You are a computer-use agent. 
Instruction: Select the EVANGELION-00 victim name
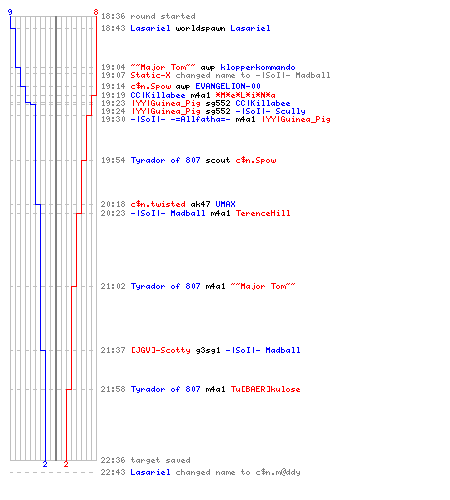pyautogui.click(x=228, y=86)
